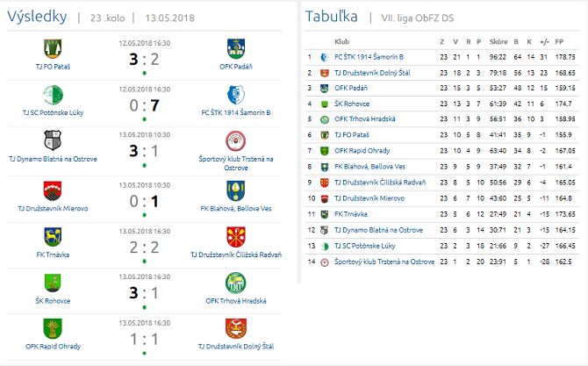This screenshot has width=588, height=366.
Task: Click the Športový klub Trstená na Ostrove logo
Action: tap(235, 141)
